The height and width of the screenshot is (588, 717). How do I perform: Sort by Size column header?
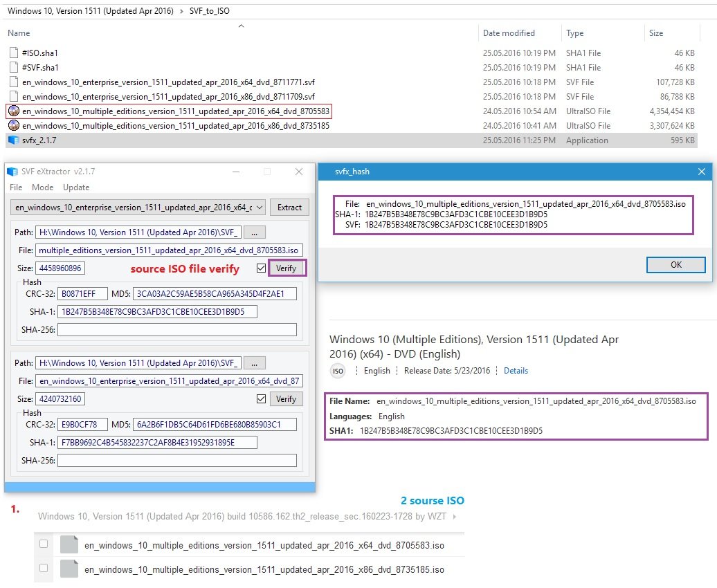click(x=655, y=33)
